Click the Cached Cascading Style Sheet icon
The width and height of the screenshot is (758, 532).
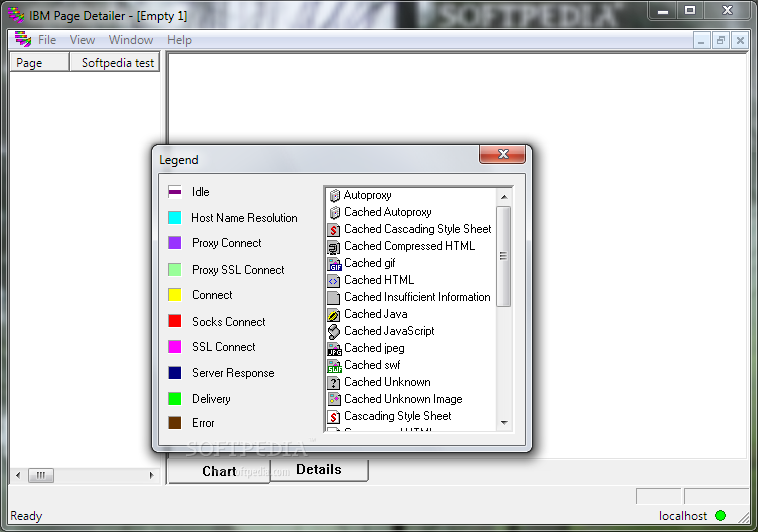point(335,229)
